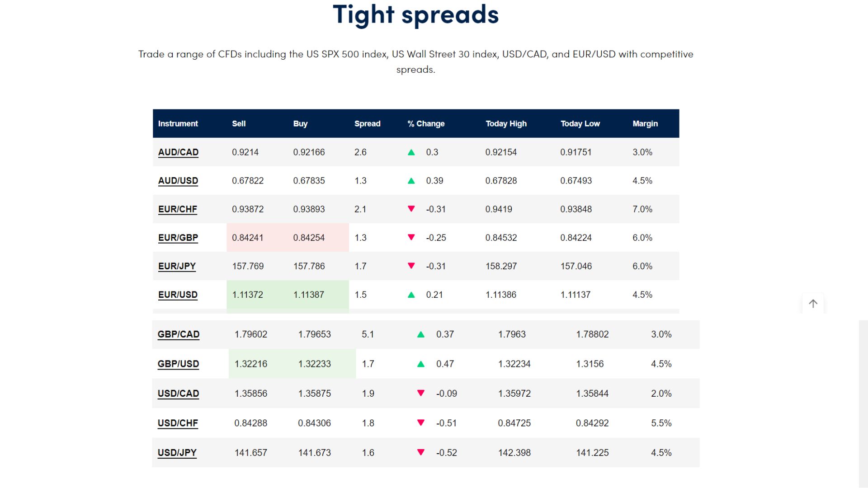Screen dimensions: 868x488
Task: Open the EUR/USD instrument link
Action: point(178,295)
